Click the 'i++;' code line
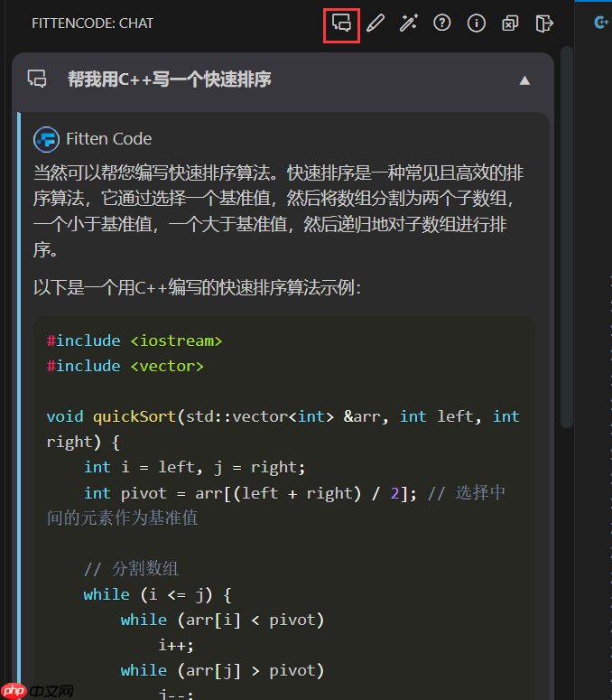Screen dimensions: 612x700 click(x=176, y=646)
